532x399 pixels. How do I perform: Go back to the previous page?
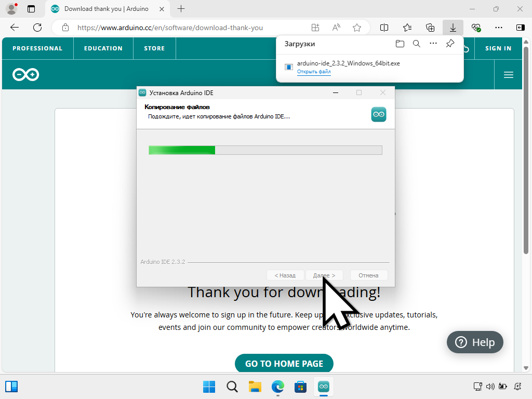[x=15, y=28]
